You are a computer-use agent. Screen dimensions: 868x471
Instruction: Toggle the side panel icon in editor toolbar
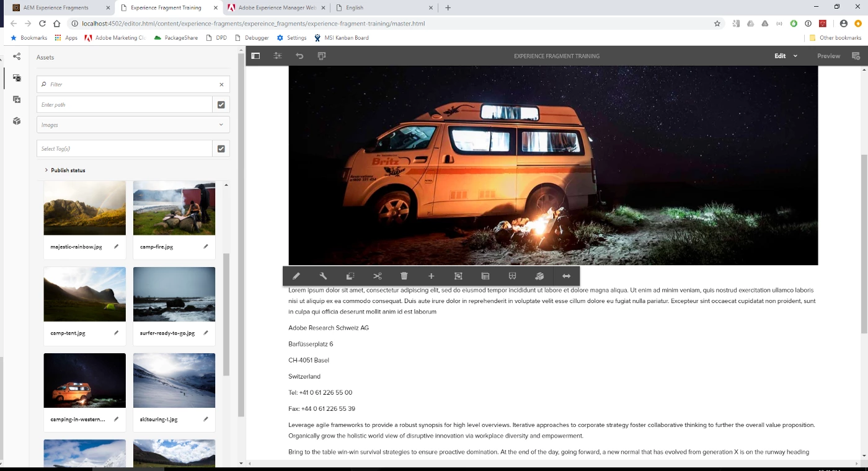255,56
